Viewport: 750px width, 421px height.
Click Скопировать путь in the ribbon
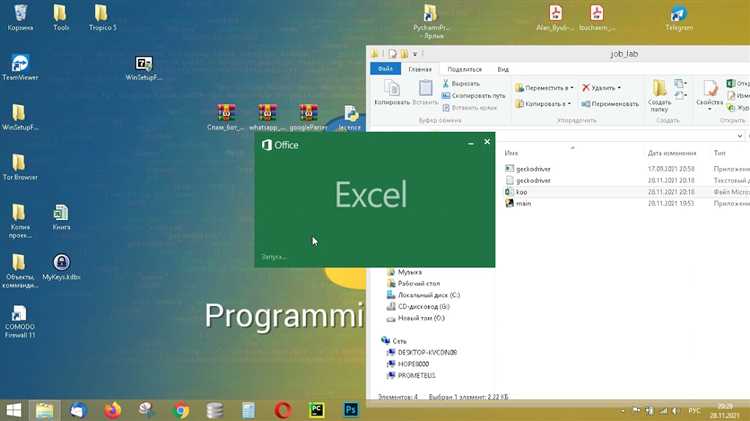(474, 96)
